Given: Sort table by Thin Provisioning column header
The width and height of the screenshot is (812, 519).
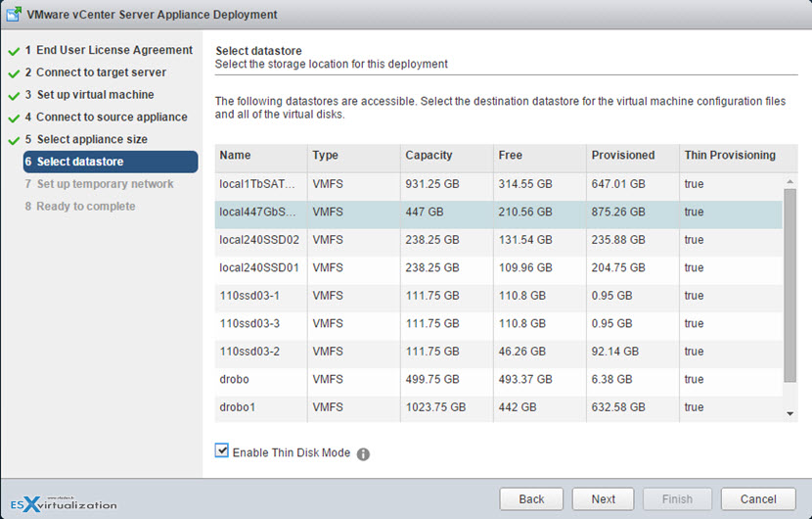Looking at the screenshot, I should coord(739,156).
